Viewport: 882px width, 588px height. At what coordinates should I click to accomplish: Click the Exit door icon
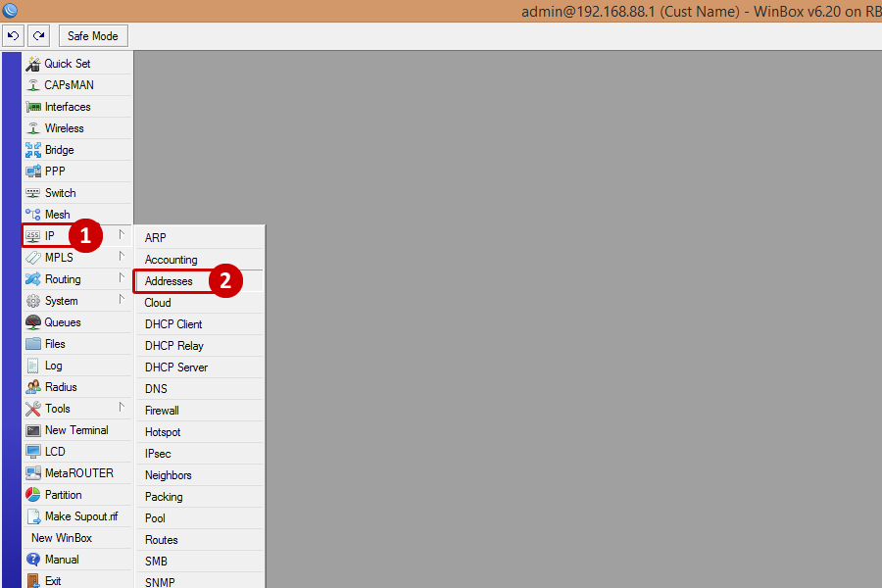(x=33, y=581)
